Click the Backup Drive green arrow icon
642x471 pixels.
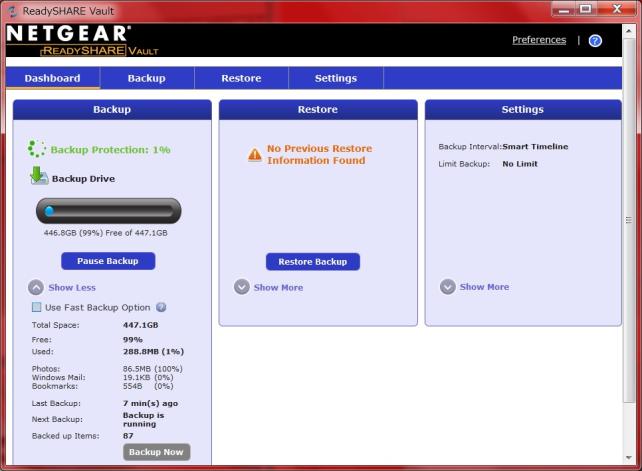click(x=38, y=176)
